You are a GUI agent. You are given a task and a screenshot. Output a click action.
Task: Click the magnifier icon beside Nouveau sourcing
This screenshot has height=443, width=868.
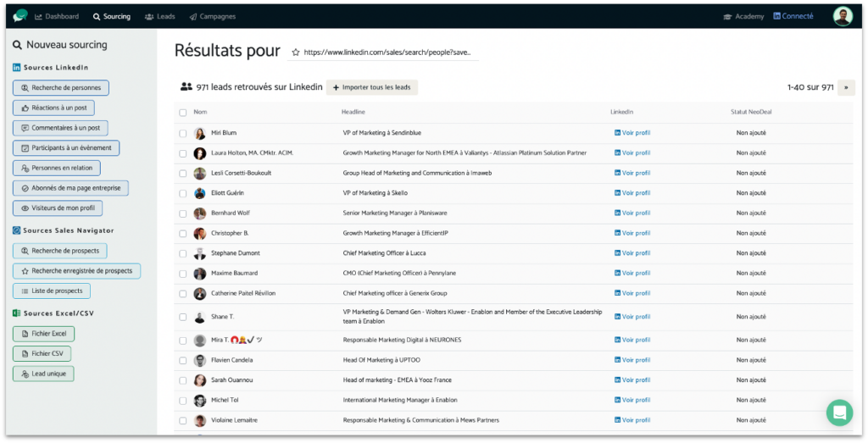pyautogui.click(x=17, y=46)
